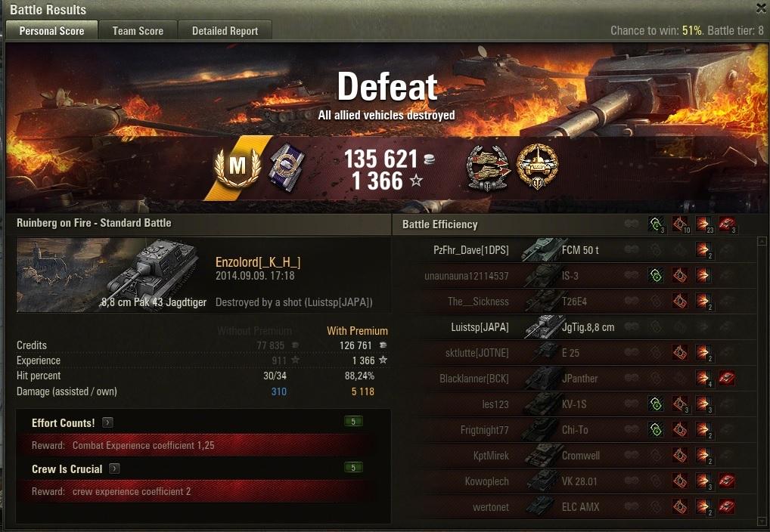Open the Detailed Report tab
This screenshot has width=770, height=532.
tap(225, 30)
